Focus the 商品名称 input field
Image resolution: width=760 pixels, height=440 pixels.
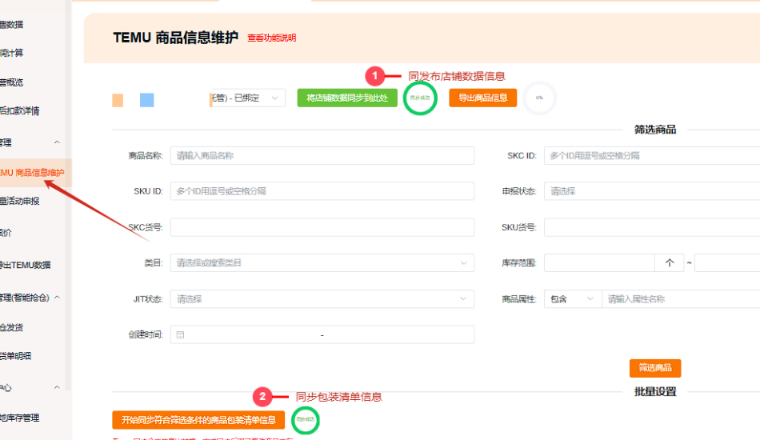[322, 156]
